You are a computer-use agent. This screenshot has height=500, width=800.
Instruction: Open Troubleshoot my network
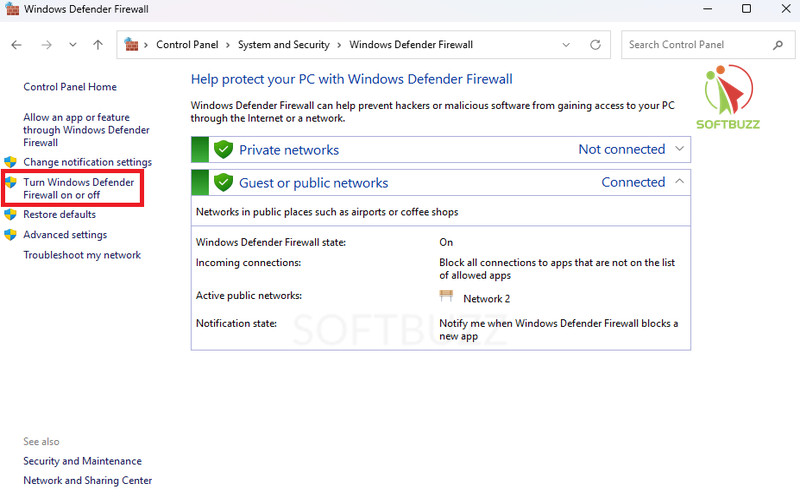[82, 255]
